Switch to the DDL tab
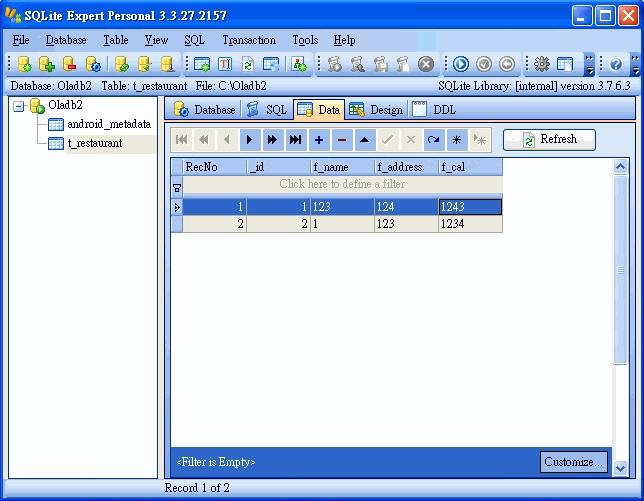Image resolution: width=644 pixels, height=501 pixels. (434, 110)
